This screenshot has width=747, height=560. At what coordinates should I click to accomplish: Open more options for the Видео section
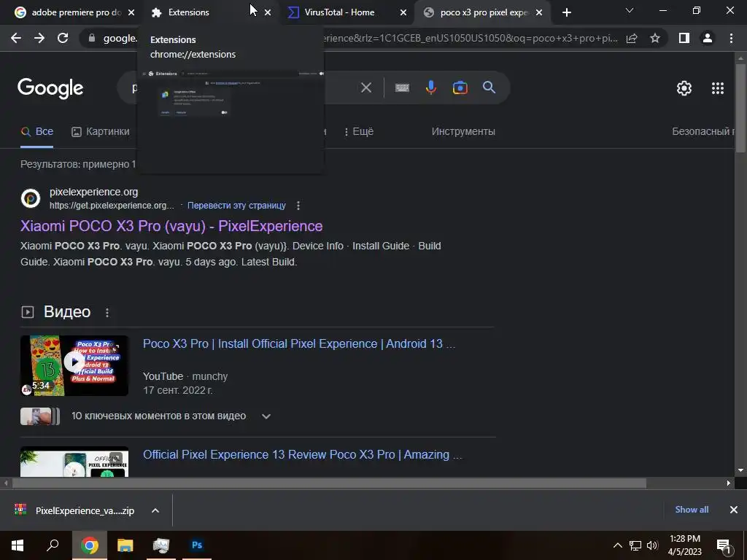tap(107, 312)
